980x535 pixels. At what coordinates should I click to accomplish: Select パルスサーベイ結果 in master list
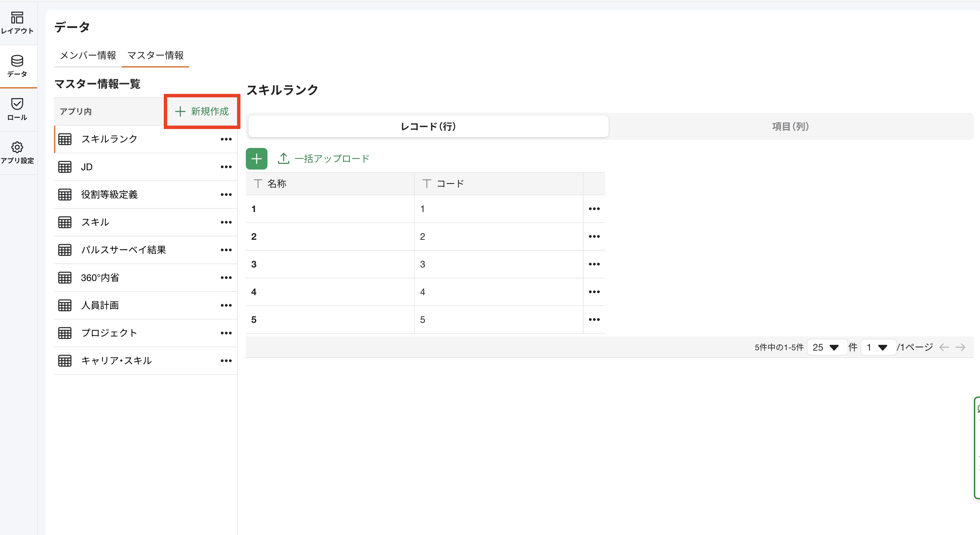point(124,250)
